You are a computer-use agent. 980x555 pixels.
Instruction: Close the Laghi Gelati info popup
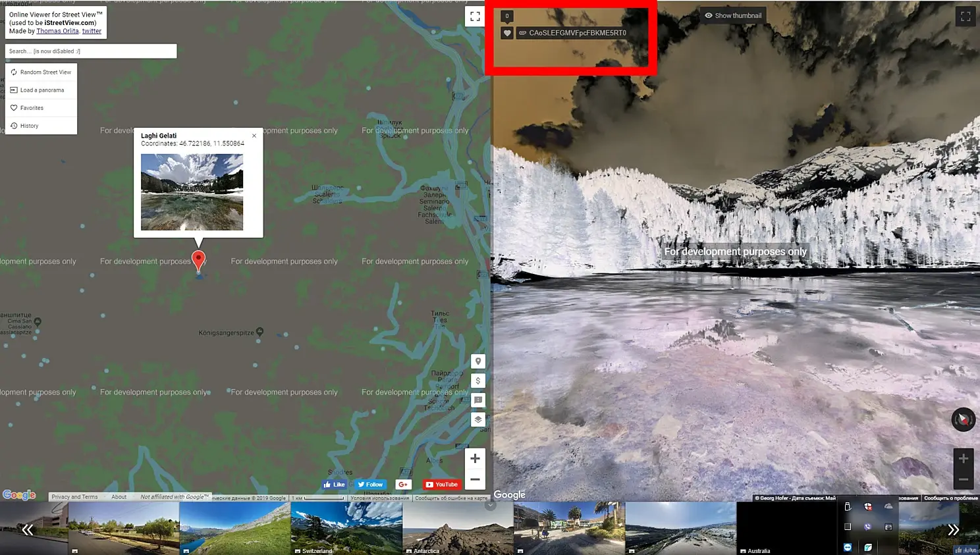pyautogui.click(x=254, y=136)
